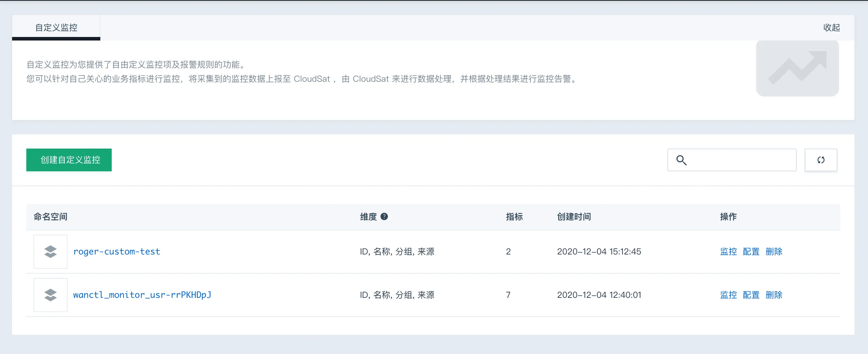Click the magnifier search icon
The image size is (868, 354).
point(681,160)
